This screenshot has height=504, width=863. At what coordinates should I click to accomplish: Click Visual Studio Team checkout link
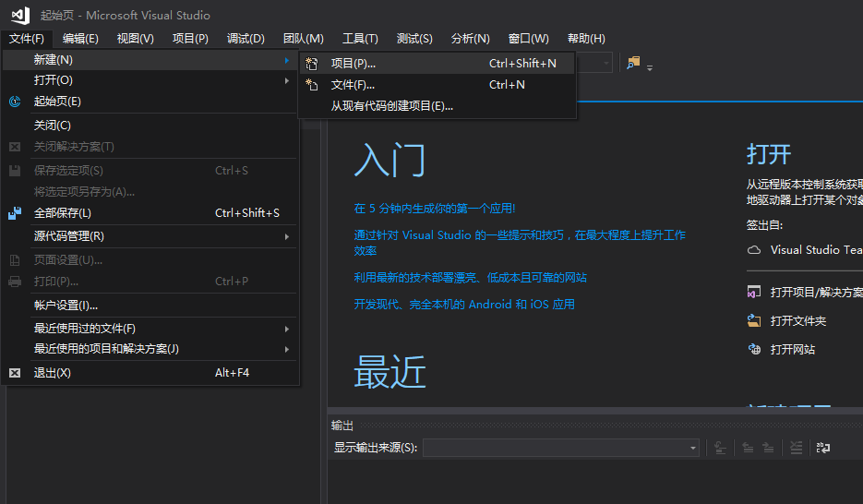click(816, 250)
